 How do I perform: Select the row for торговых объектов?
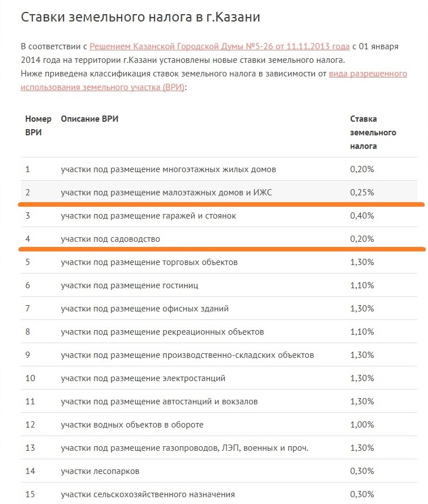click(219, 262)
